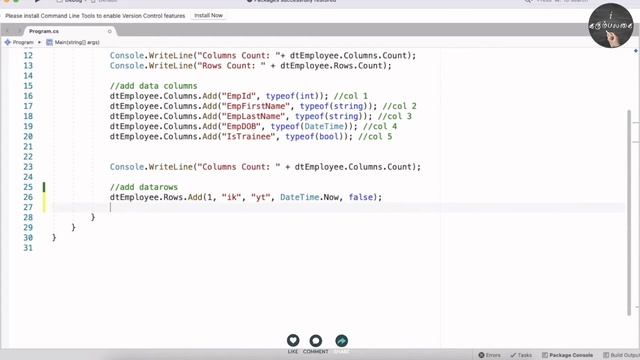The height and width of the screenshot is (360, 640).
Task: Click "Rows Count: " string on line 13
Action: pos(231,66)
